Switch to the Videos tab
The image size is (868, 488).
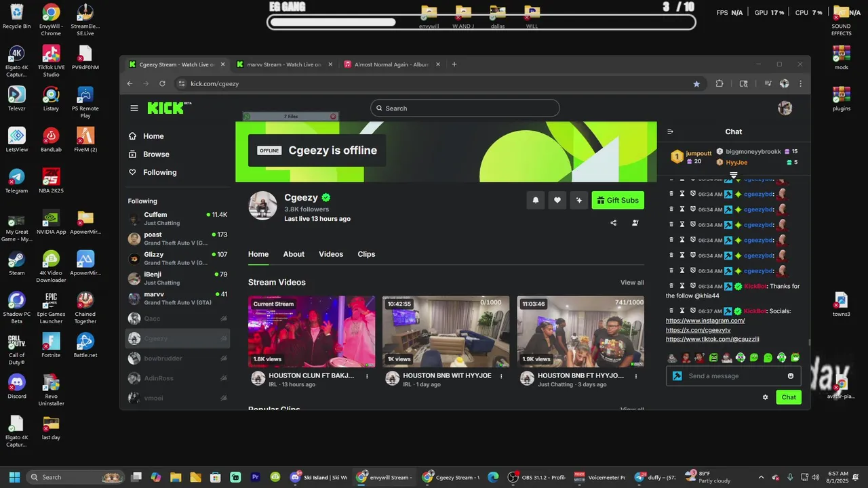(x=331, y=254)
